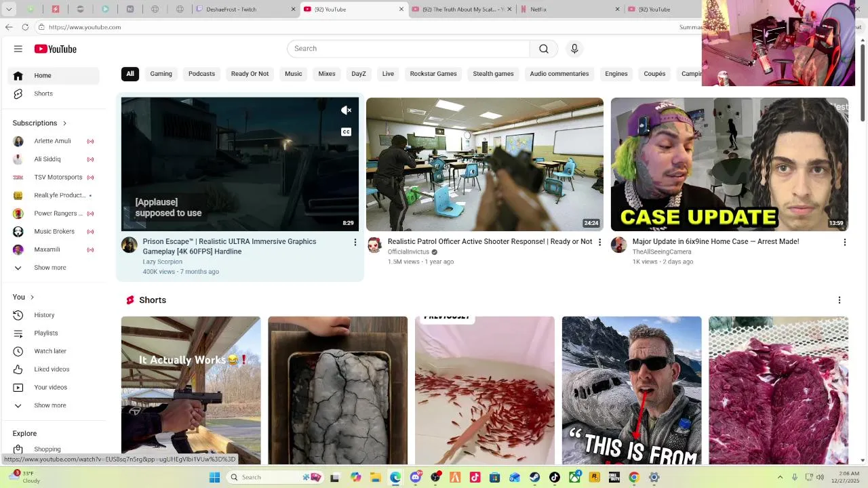Toggle closed captions on preview video
The height and width of the screenshot is (488, 868).
346,131
